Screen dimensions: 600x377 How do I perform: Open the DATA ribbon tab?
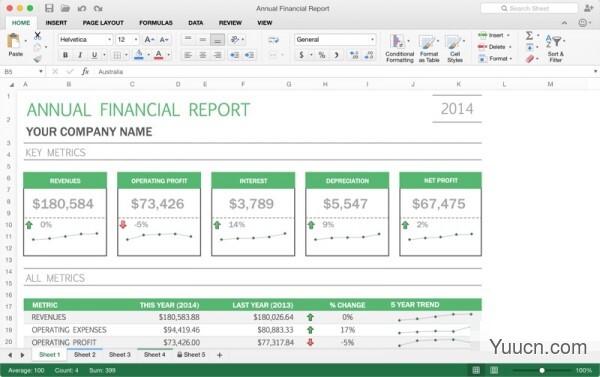196,23
